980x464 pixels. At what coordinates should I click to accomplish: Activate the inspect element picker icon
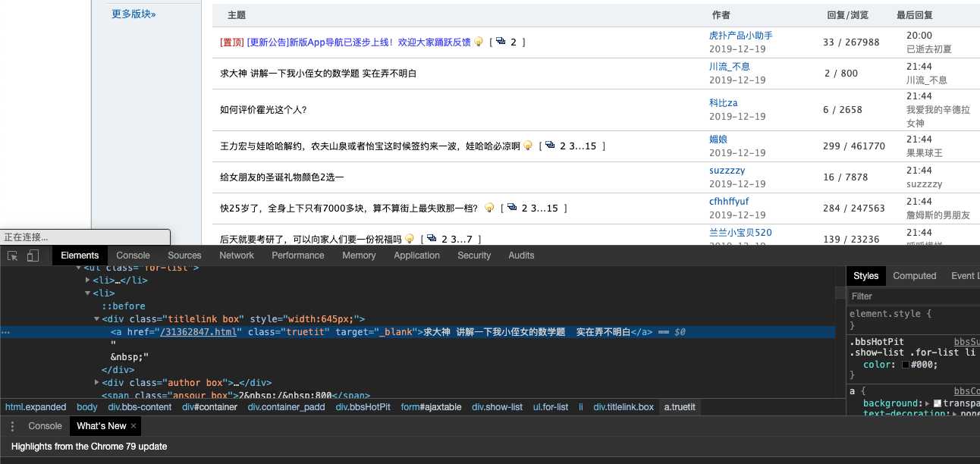click(13, 256)
